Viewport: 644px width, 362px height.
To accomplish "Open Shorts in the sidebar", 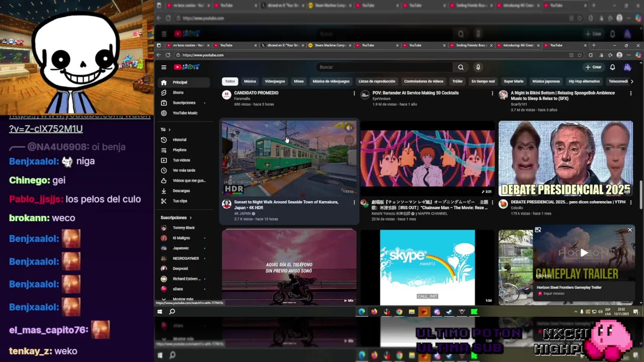I will coord(183,93).
